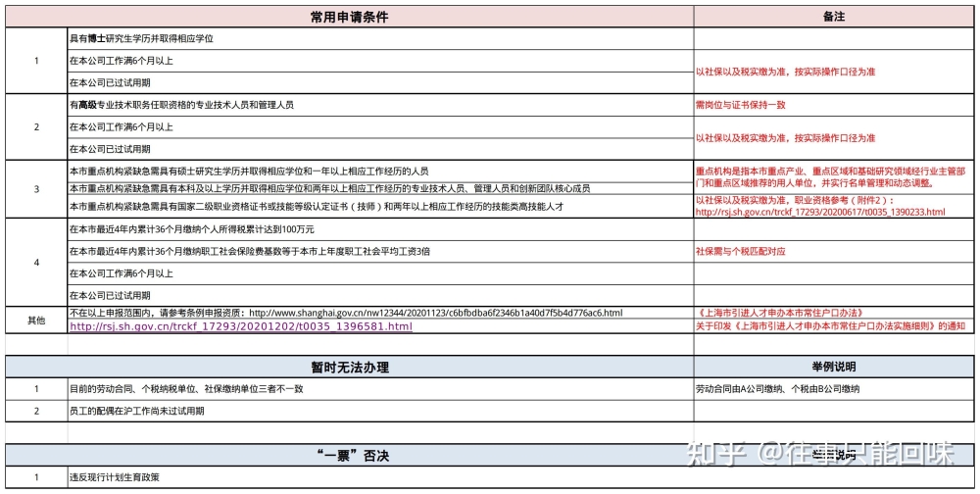
Task: Select the '举例说明' header cell
Action: pos(834,367)
